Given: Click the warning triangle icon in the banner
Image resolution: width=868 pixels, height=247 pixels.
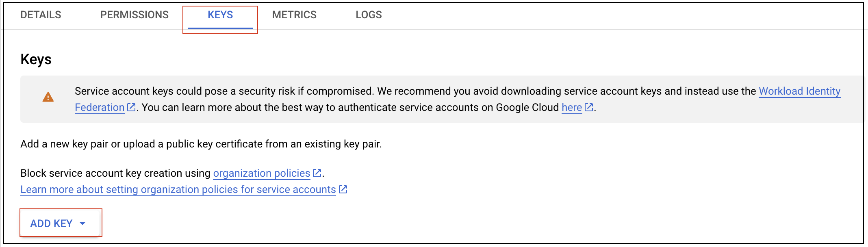Looking at the screenshot, I should (x=47, y=97).
